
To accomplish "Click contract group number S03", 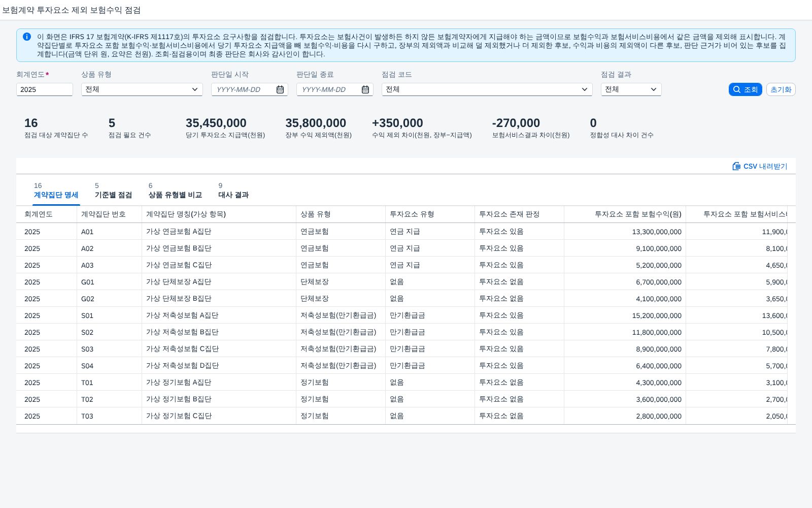I will tap(87, 349).
